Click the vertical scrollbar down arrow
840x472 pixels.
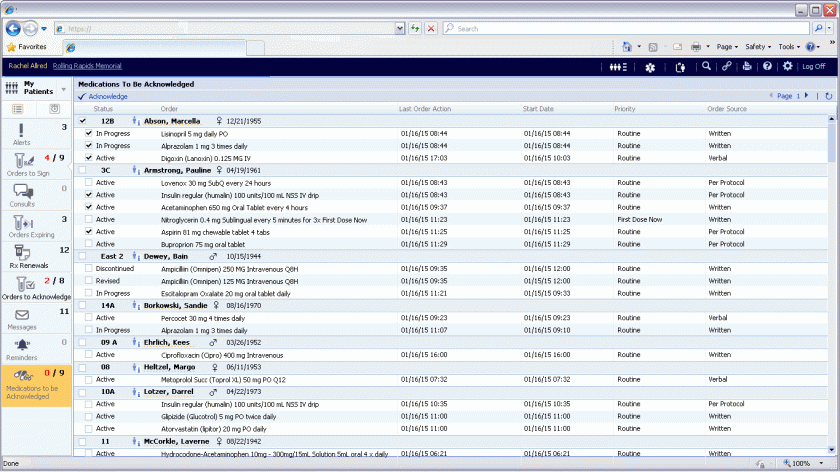pos(831,450)
